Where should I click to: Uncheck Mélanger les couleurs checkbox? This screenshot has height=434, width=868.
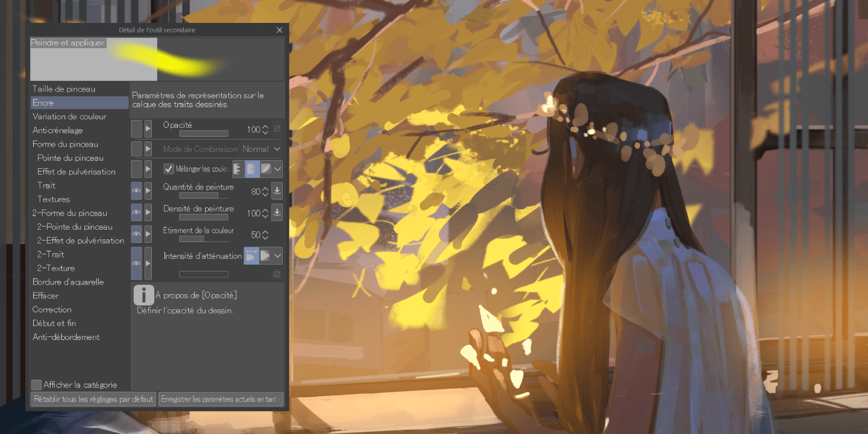(x=169, y=169)
